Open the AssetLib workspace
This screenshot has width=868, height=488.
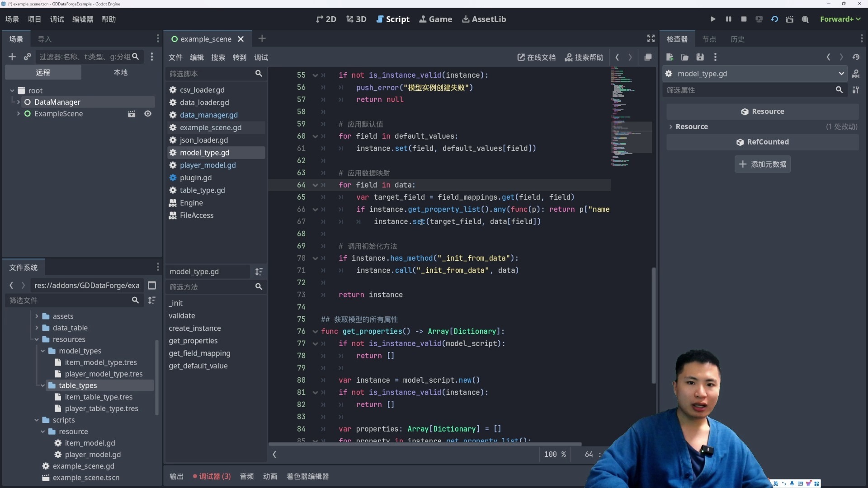coord(484,19)
